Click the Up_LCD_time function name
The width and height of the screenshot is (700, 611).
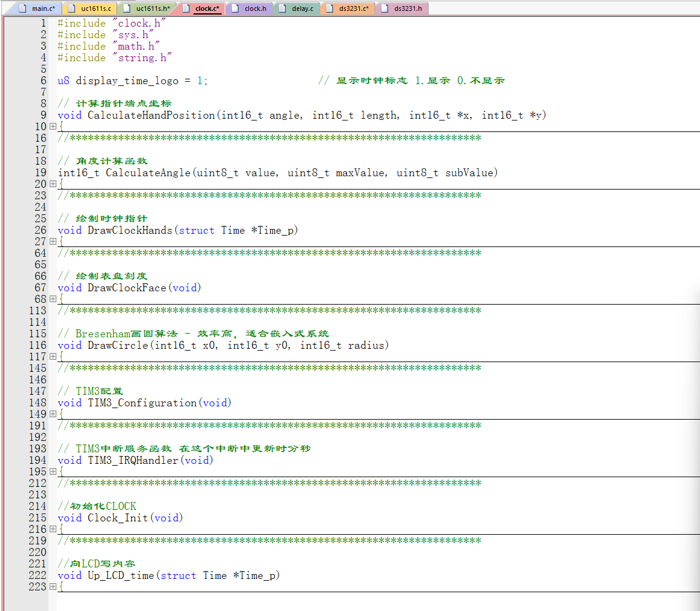tap(121, 575)
